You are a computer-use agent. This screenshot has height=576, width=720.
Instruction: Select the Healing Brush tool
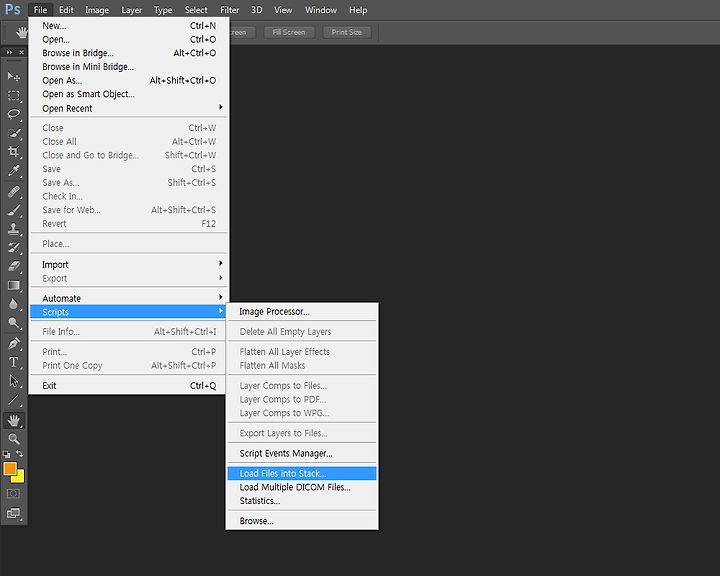click(13, 191)
